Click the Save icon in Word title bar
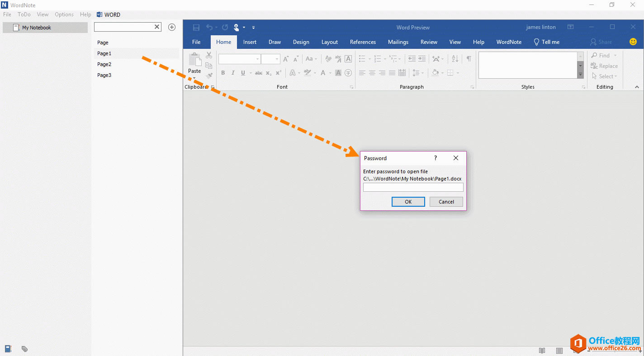The image size is (644, 356). pyautogui.click(x=196, y=27)
